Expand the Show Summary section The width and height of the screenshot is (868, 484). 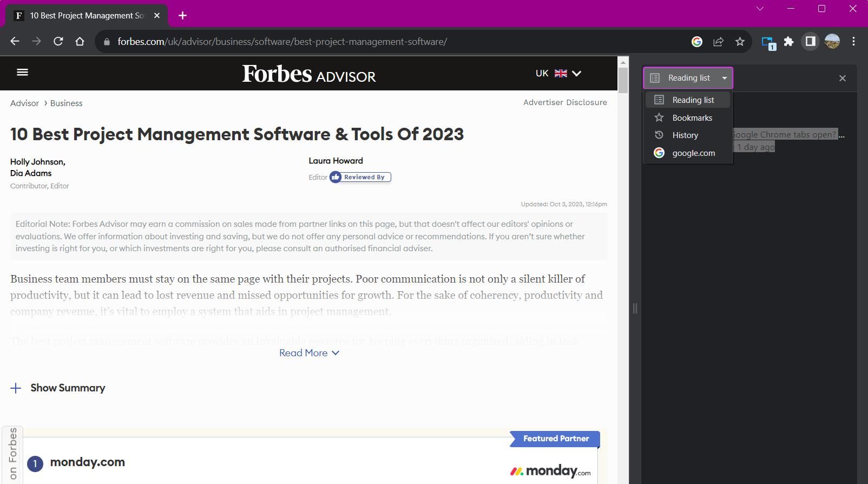point(58,388)
